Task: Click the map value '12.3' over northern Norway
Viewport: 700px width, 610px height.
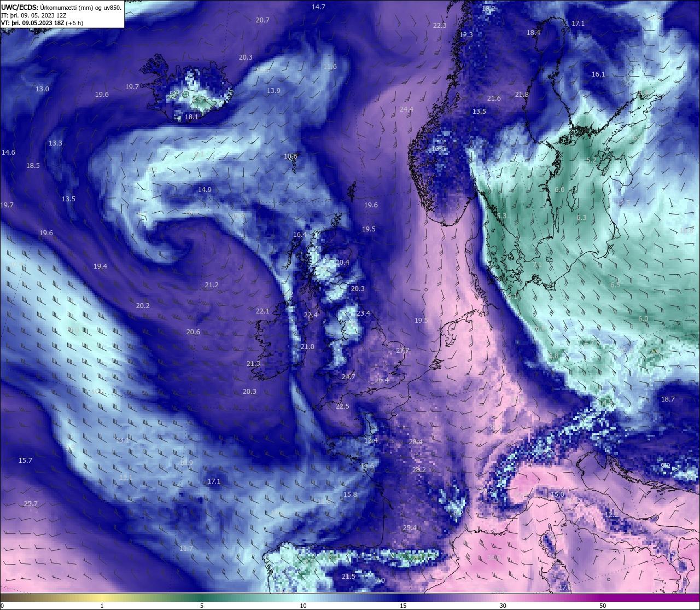Action: (x=466, y=35)
